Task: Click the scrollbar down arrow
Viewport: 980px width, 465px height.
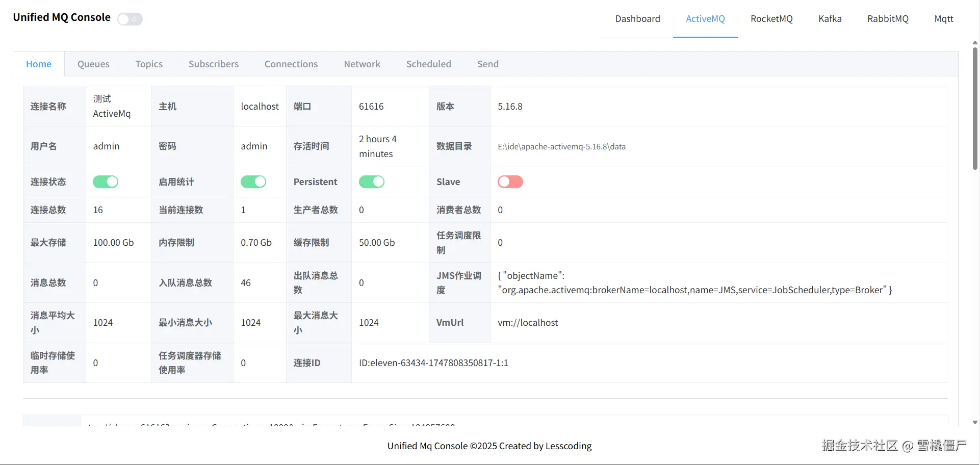Action: click(975, 422)
